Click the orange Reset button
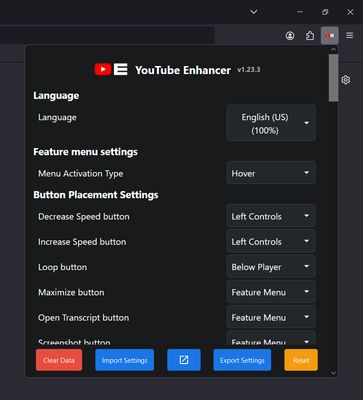The width and height of the screenshot is (363, 400). (301, 360)
